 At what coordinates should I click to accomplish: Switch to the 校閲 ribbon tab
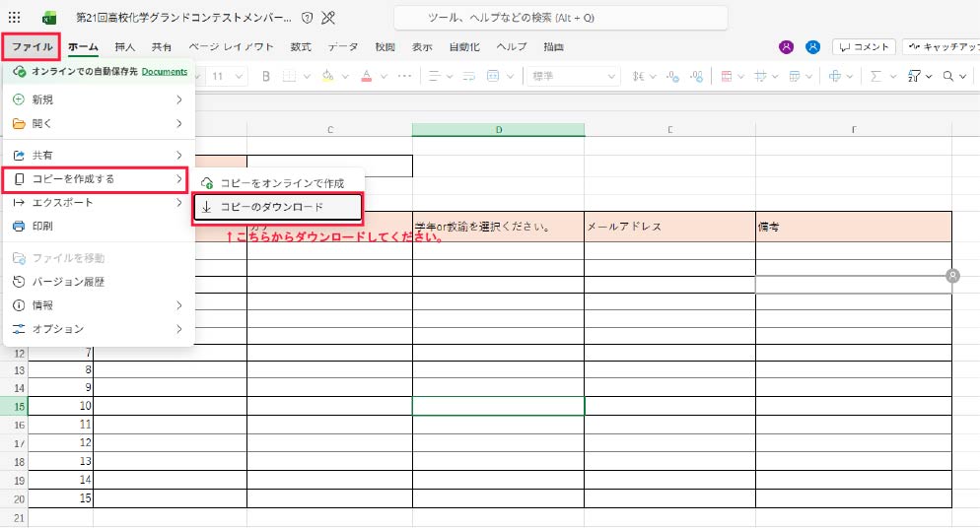pyautogui.click(x=385, y=47)
